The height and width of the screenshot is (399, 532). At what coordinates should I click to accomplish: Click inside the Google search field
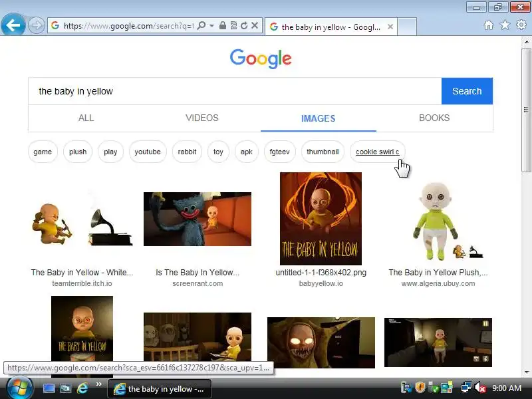(x=235, y=91)
